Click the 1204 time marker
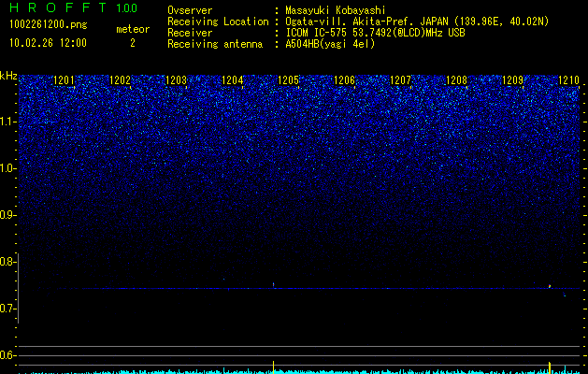The height and width of the screenshot is (374, 588). coord(232,80)
